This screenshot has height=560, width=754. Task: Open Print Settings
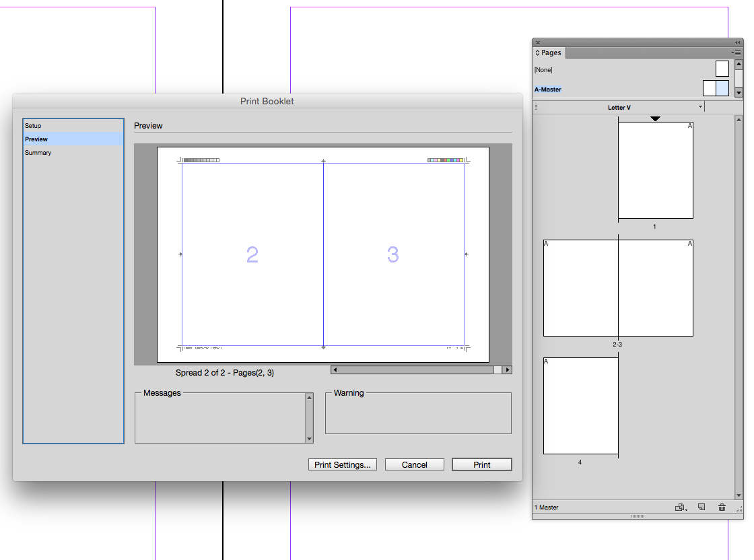[342, 464]
